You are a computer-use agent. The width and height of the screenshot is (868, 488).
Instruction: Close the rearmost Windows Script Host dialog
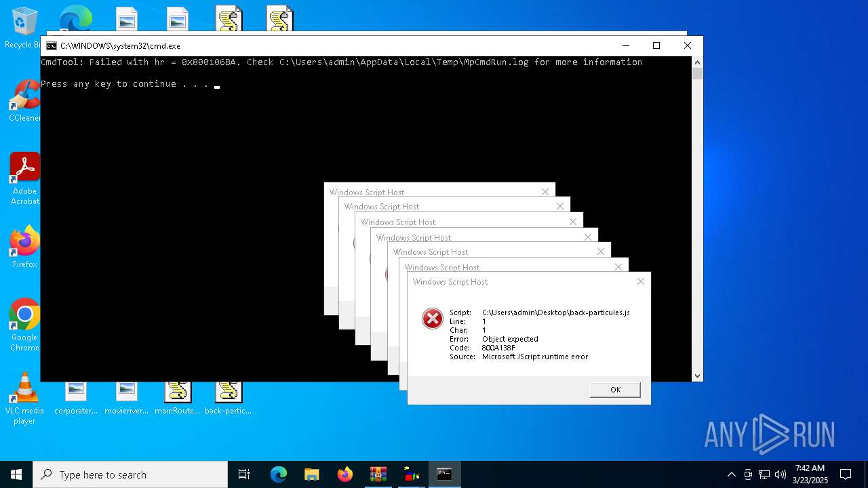click(545, 192)
